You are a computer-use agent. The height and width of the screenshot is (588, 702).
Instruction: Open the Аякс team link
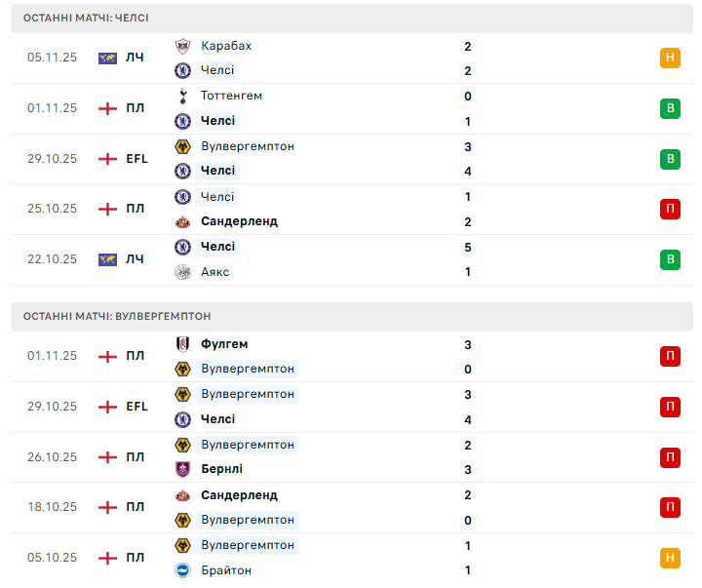[215, 272]
